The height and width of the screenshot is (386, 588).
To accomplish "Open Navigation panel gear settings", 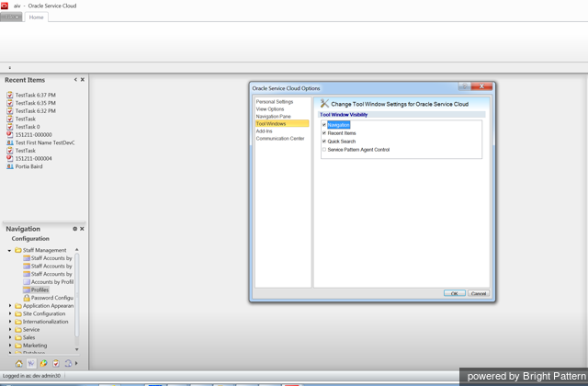I will pyautogui.click(x=74, y=229).
